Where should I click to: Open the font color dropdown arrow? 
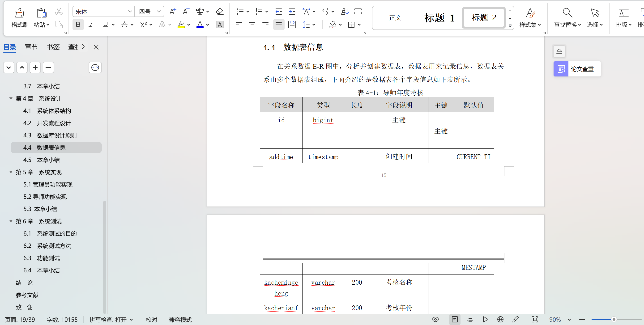tap(208, 25)
